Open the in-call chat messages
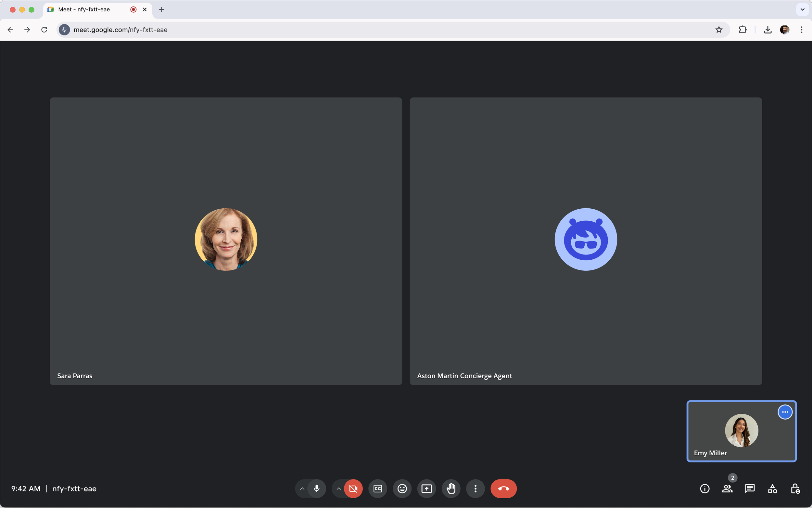Viewport: 812px width, 508px height. pyautogui.click(x=750, y=488)
